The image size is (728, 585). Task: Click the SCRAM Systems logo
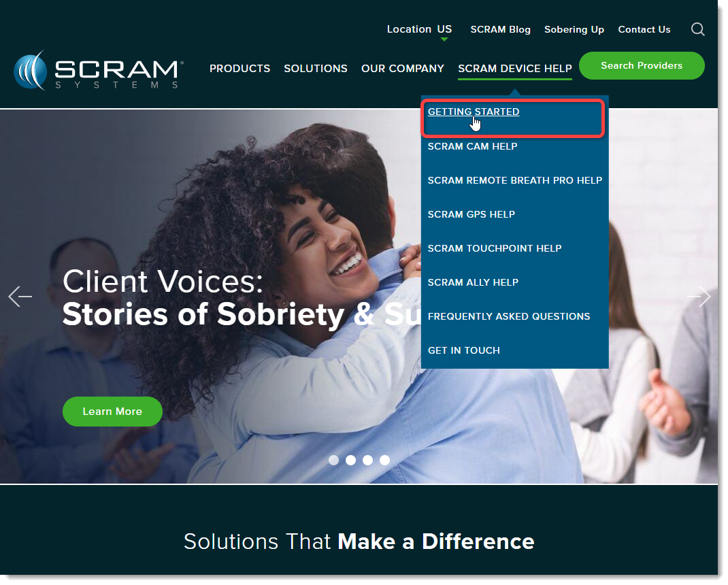(99, 71)
